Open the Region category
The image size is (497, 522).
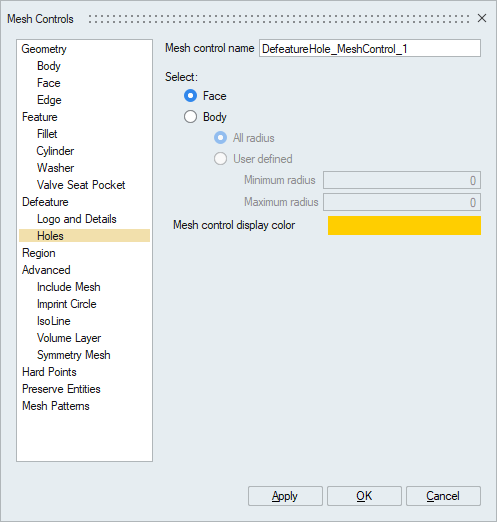[x=39, y=253]
